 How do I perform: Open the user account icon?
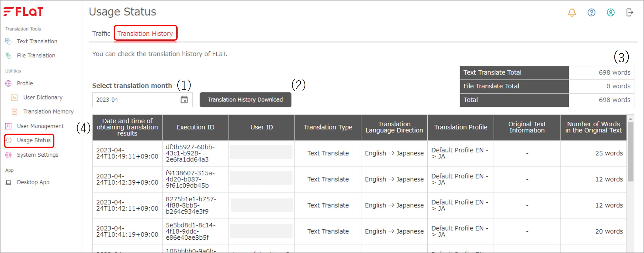(611, 12)
